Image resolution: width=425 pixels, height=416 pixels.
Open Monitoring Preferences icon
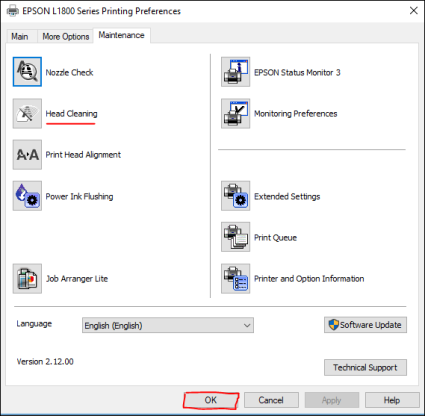coord(236,113)
